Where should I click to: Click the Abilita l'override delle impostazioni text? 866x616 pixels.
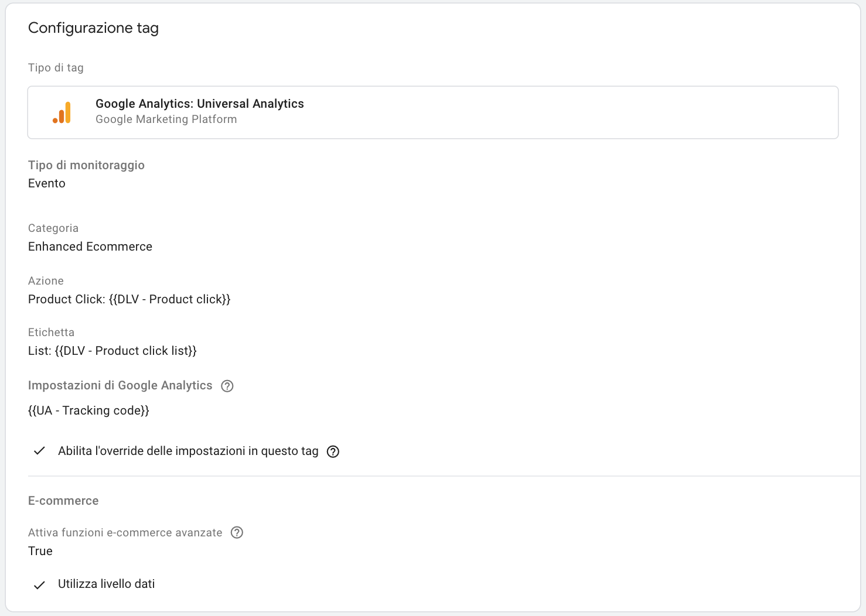point(188,451)
